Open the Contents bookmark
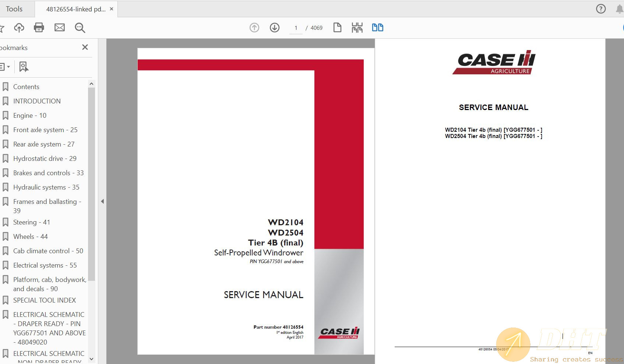 tap(26, 87)
